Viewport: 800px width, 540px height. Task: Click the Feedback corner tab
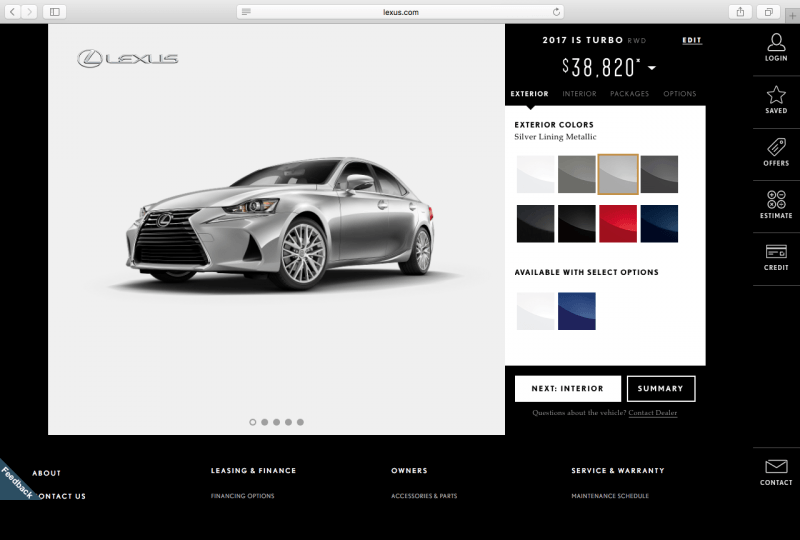pos(15,481)
